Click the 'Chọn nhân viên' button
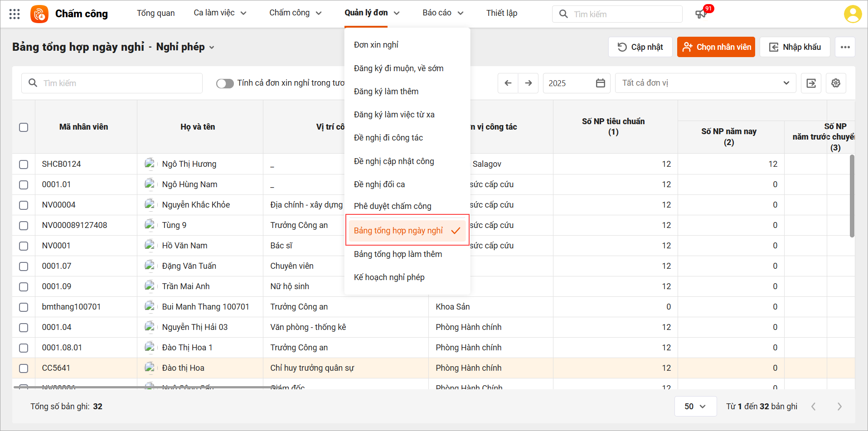This screenshot has width=868, height=431. tap(716, 47)
